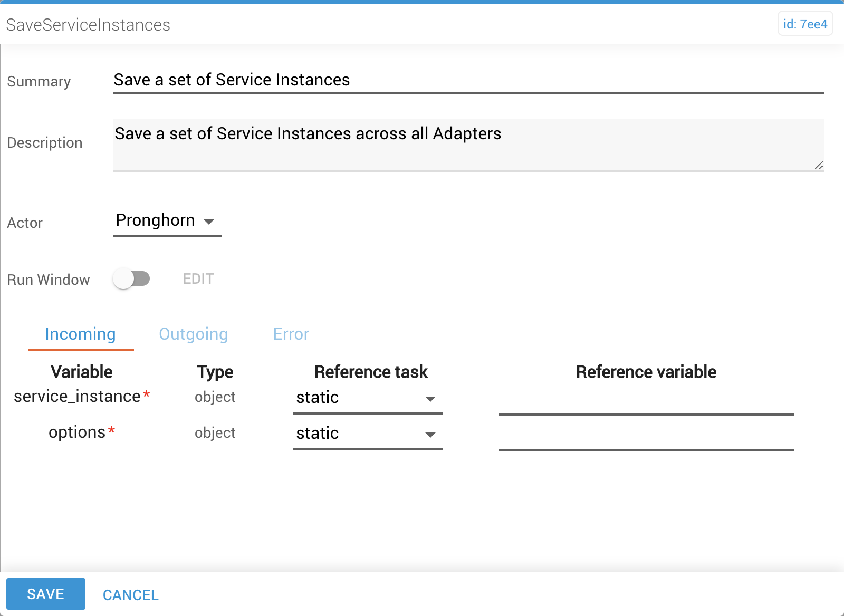Image resolution: width=844 pixels, height=616 pixels.
Task: Click Reference variable field for options
Action: point(647,437)
